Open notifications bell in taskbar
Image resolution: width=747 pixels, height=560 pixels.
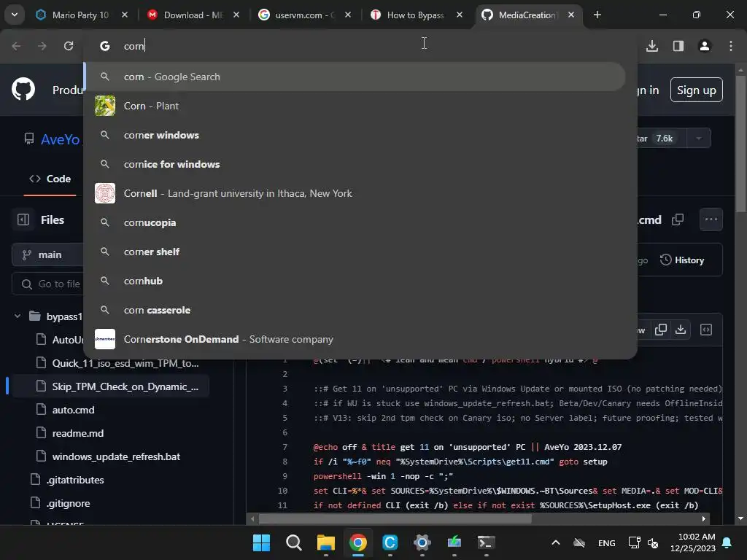(727, 542)
